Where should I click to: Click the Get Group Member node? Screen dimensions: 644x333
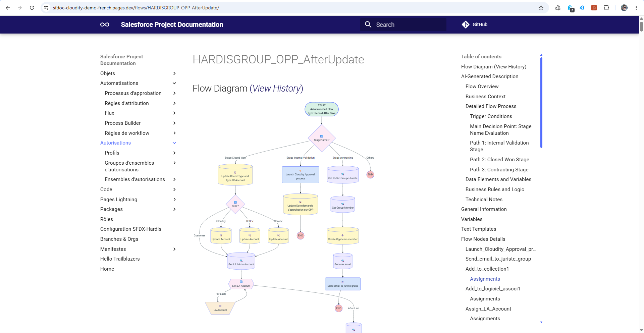pyautogui.click(x=343, y=204)
